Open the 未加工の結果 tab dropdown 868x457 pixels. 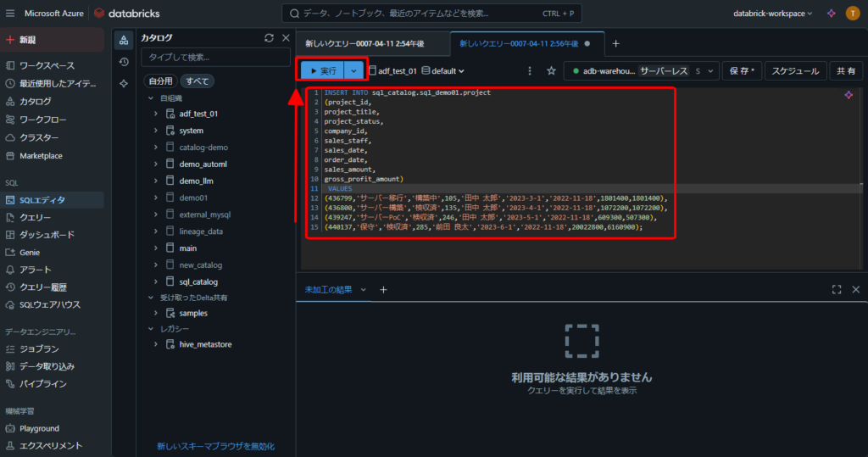(363, 290)
